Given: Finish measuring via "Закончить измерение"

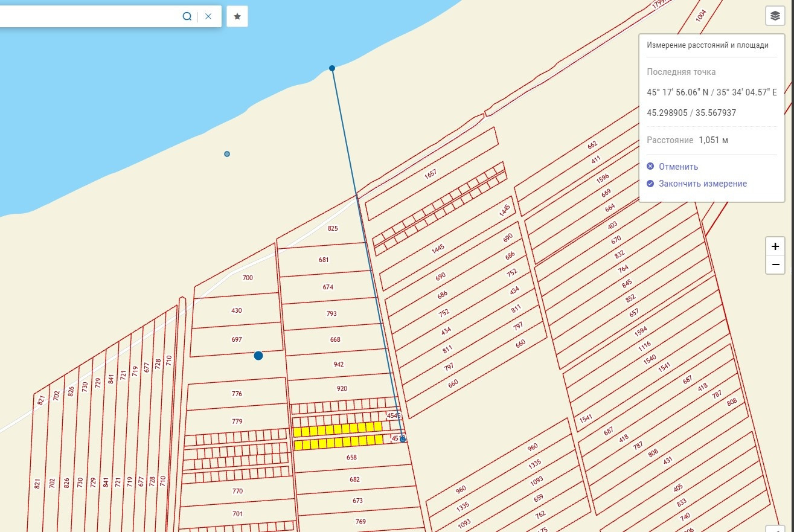Looking at the screenshot, I should pos(702,184).
